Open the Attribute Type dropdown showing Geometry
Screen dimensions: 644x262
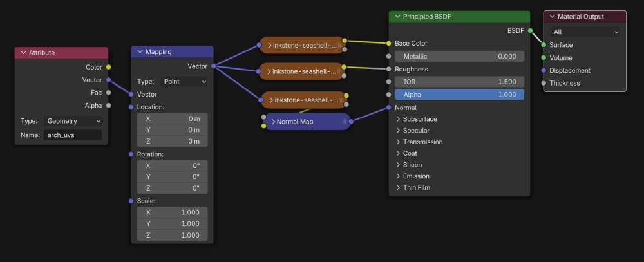pyautogui.click(x=73, y=120)
